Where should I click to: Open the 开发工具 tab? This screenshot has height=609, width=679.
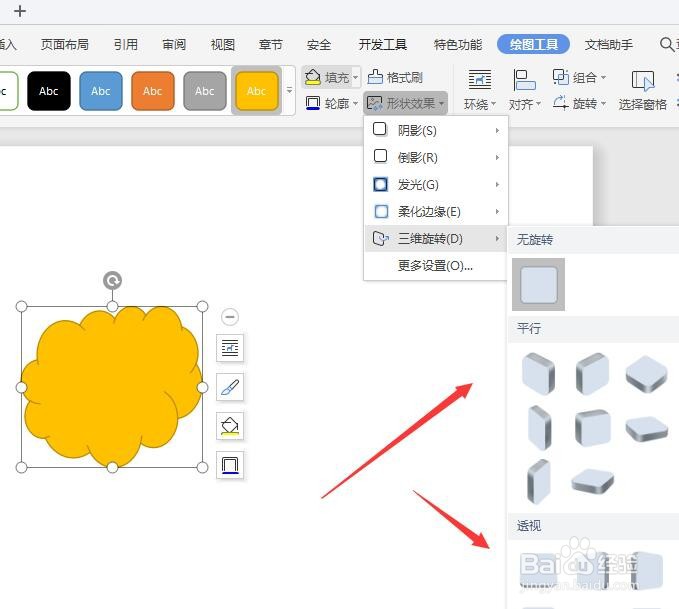382,44
